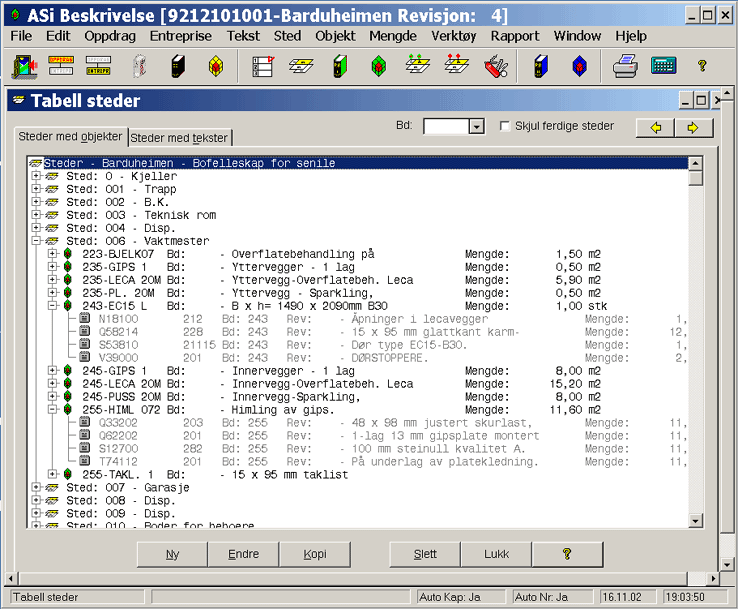Click the Lukk button
This screenshot has height=609, width=738.
click(497, 554)
